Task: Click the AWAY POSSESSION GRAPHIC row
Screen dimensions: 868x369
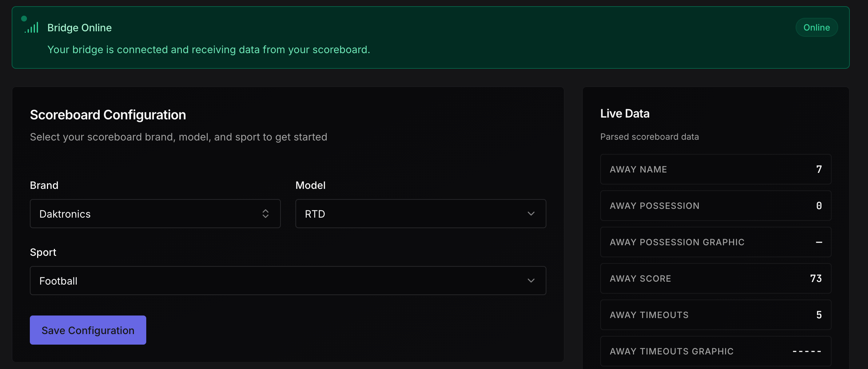Action: (716, 242)
